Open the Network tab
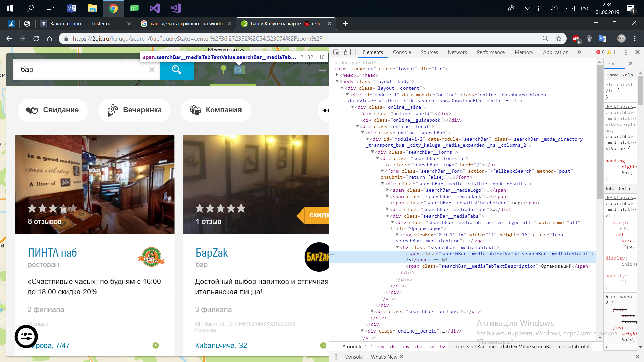This screenshot has height=362, width=644. (x=458, y=52)
